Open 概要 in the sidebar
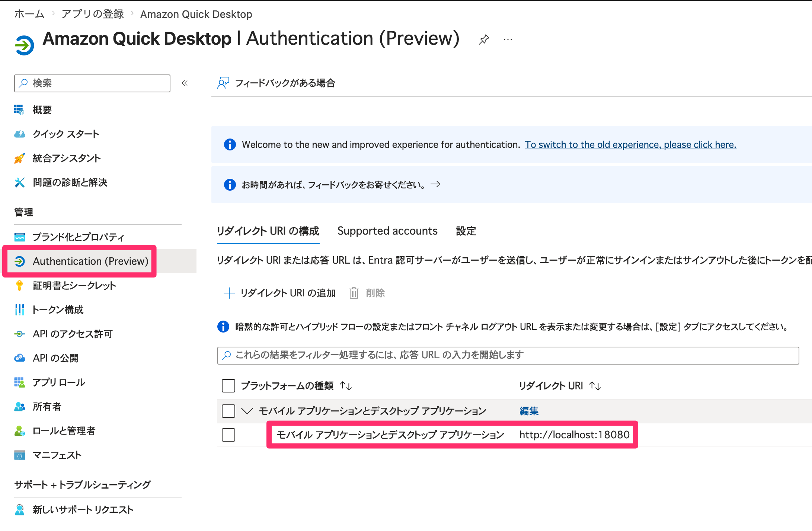Screen dimensions: 812x531 click(42, 110)
